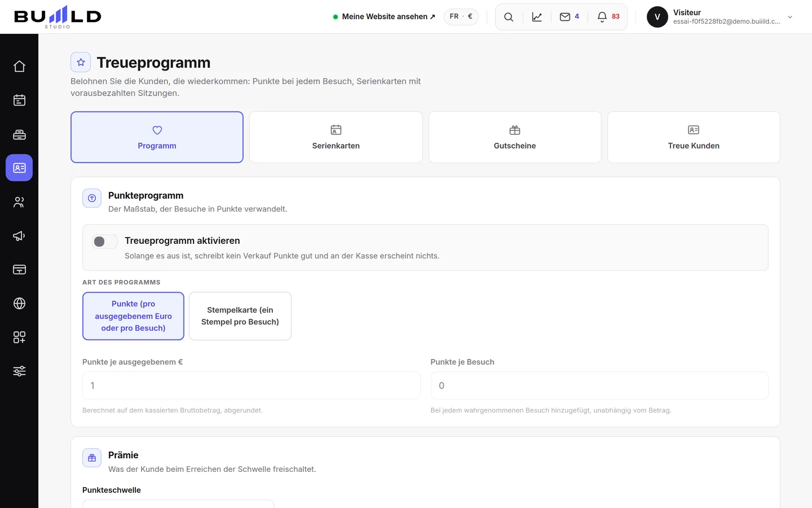Open the globe website icon in the sidebar
Viewport: 812px width, 508px height.
coord(19,304)
